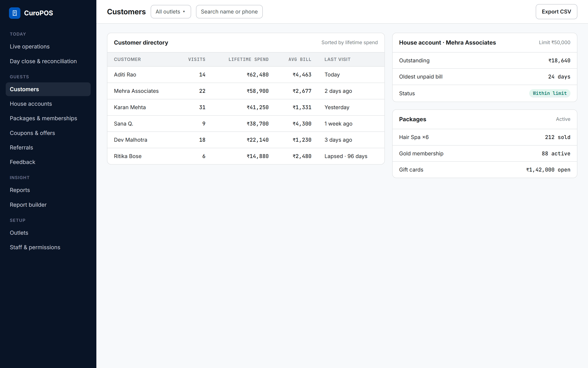Click the CuroPOS receipt logo icon
The height and width of the screenshot is (368, 588).
[x=14, y=13]
